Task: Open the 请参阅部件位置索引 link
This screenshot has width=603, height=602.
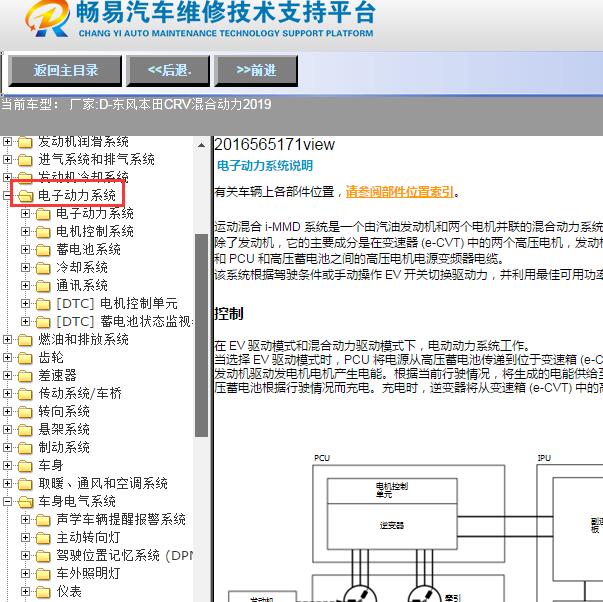Action: pyautogui.click(x=400, y=191)
